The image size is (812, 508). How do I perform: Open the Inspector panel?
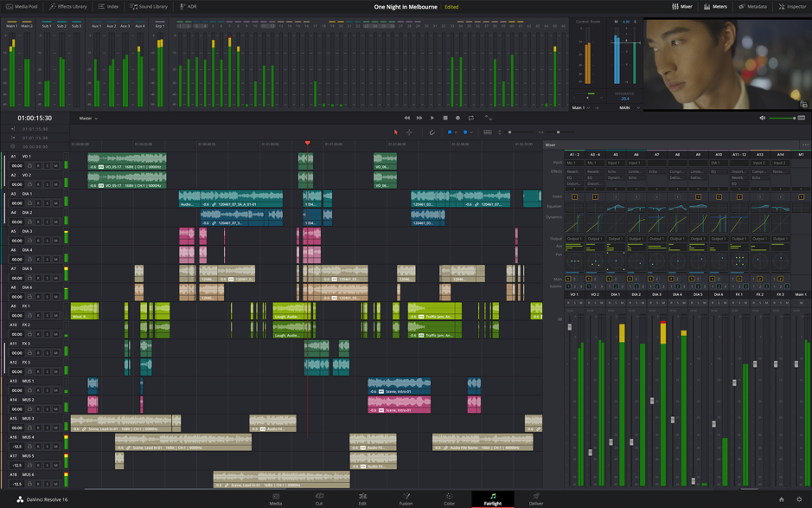click(792, 6)
